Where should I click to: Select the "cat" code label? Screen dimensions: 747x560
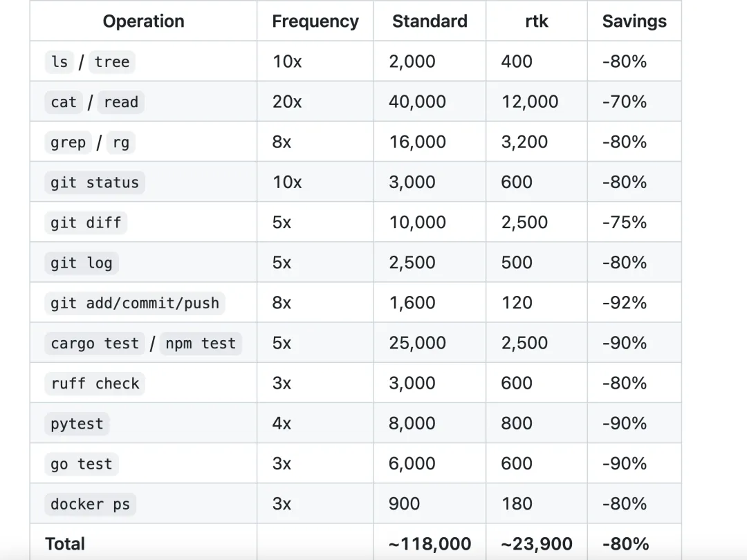click(x=64, y=102)
